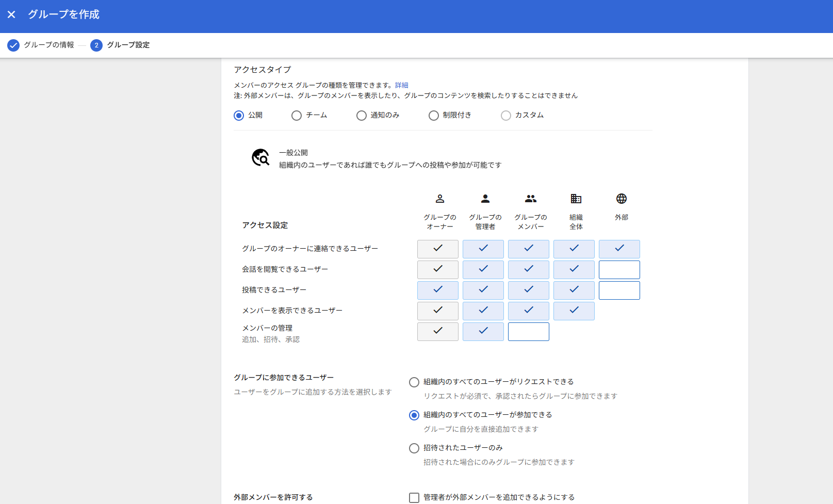The image size is (833, 504).
Task: Click the グループの情報 step checkmark icon
Action: point(13,45)
